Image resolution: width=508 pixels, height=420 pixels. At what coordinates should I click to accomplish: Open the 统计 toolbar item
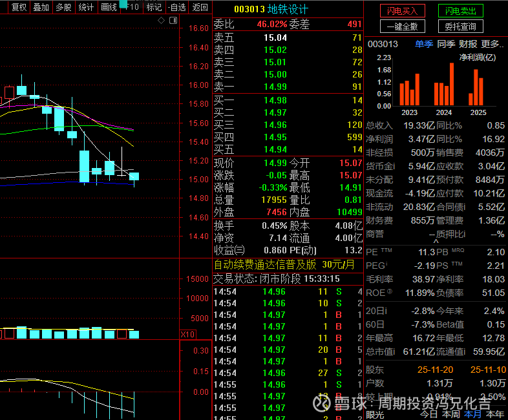[x=86, y=7]
